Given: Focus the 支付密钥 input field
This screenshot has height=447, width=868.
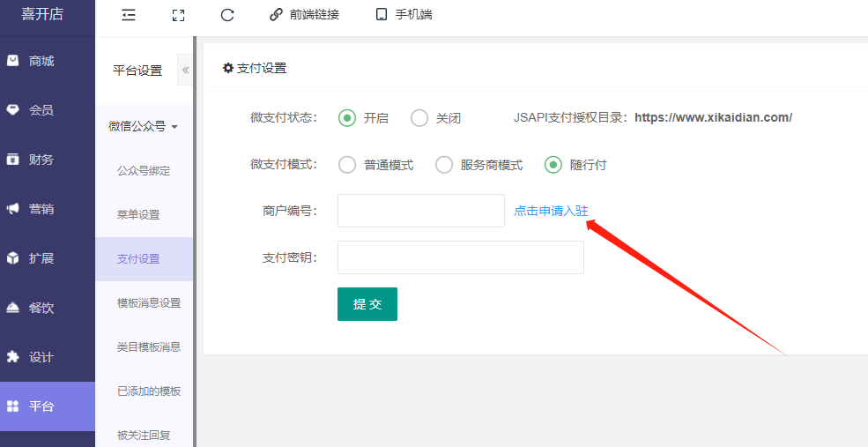Looking at the screenshot, I should pos(461,257).
